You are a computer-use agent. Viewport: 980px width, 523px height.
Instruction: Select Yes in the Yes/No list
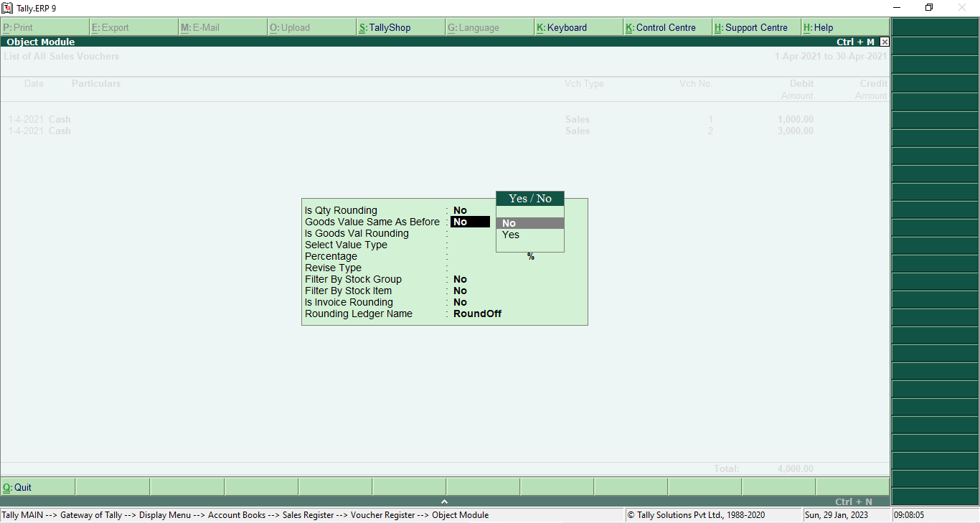[x=510, y=235]
